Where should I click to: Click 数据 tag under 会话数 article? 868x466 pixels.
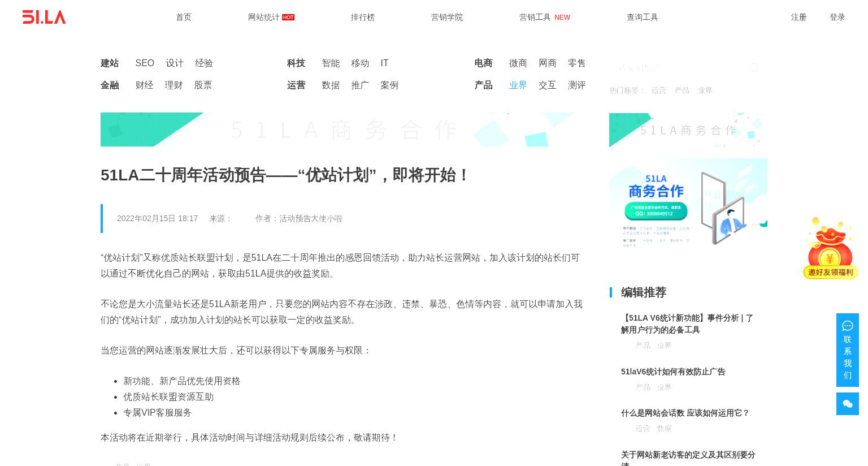[664, 429]
